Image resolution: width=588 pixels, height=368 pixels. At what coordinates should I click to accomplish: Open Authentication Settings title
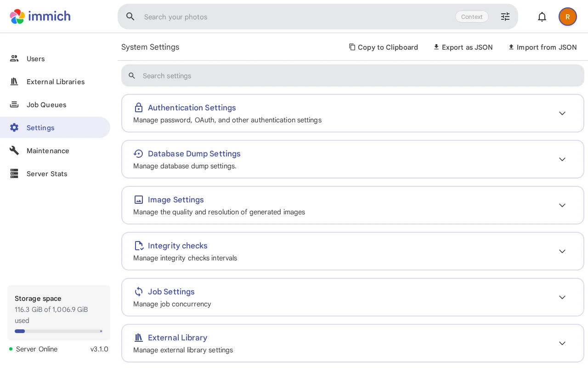pos(192,108)
